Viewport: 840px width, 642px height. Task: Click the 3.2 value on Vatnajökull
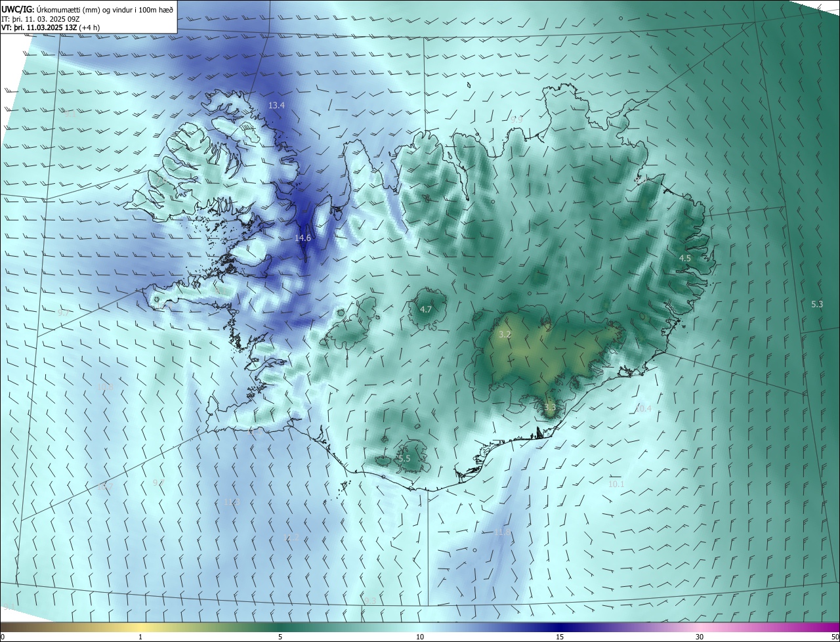tap(505, 335)
